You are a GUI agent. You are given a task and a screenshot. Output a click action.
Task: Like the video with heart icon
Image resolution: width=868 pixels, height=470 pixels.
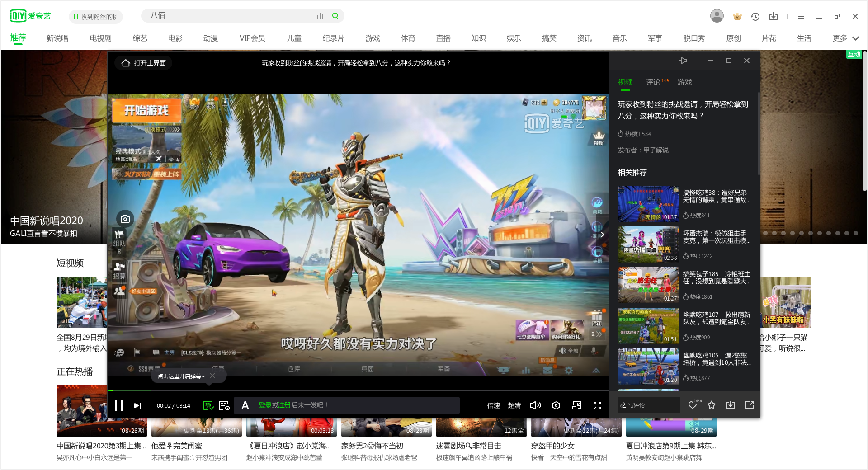click(x=693, y=405)
